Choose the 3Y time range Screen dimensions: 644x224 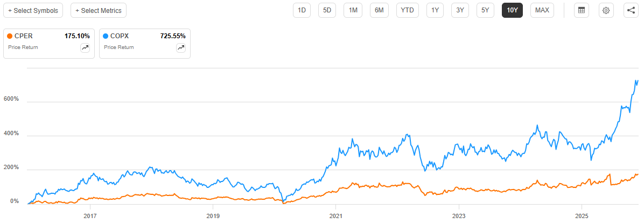pos(460,10)
